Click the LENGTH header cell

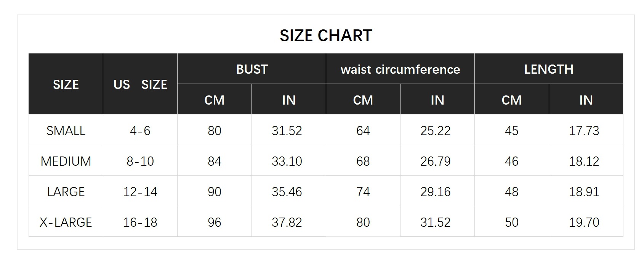tap(549, 69)
